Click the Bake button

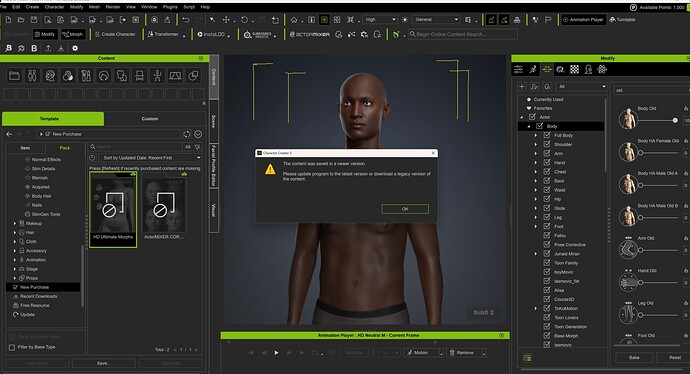[634, 357]
